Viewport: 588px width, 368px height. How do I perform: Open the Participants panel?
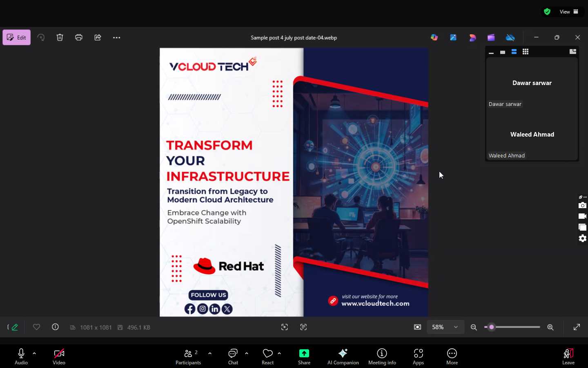point(188,357)
